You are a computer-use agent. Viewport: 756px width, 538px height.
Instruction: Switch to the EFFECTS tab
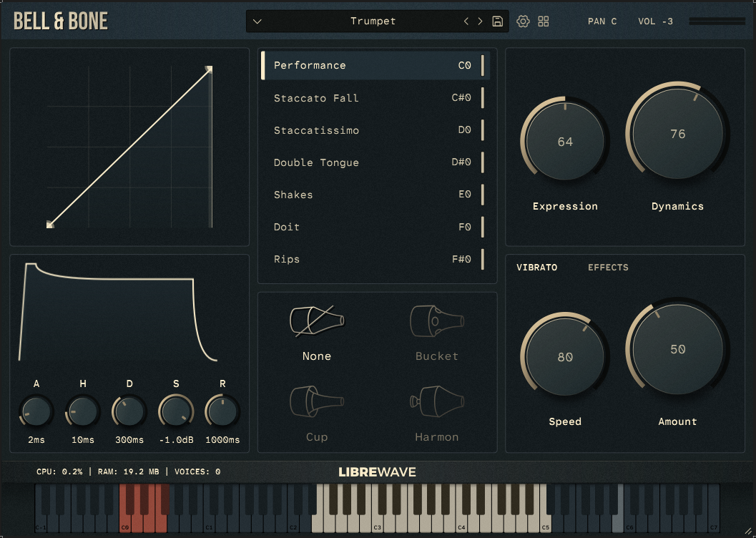[x=608, y=268]
